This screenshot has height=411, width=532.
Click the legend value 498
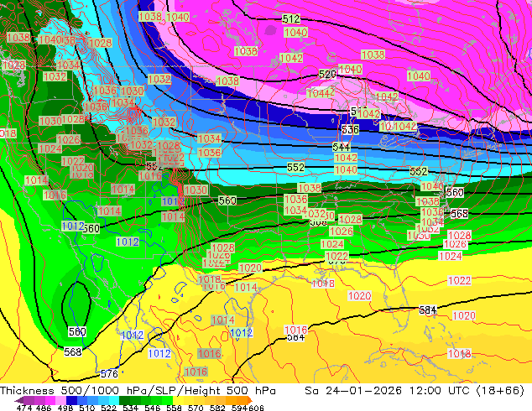[x=65, y=408]
